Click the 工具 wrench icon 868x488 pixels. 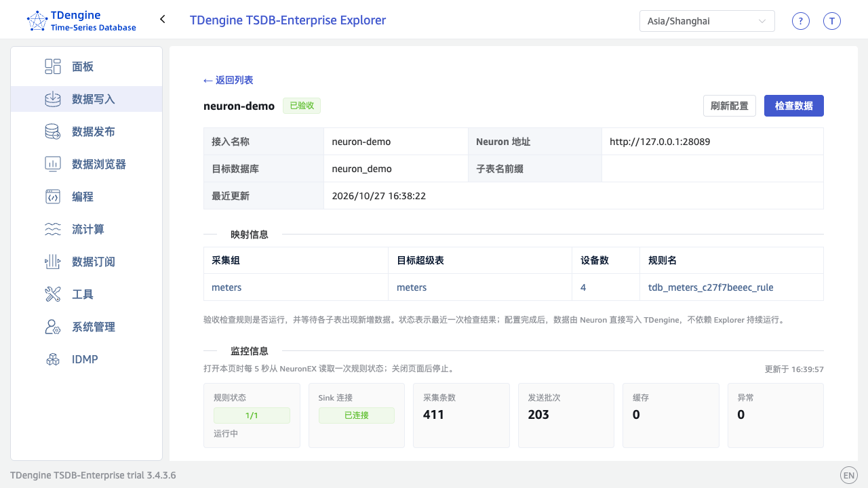coord(53,294)
